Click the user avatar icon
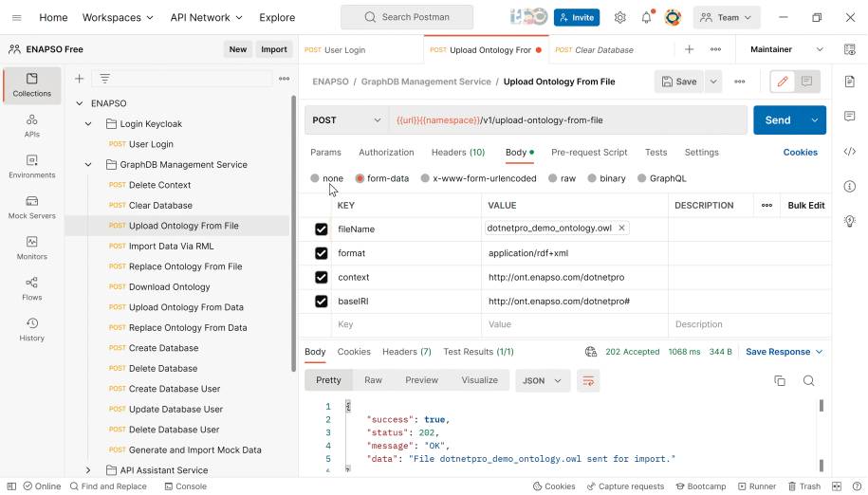Image resolution: width=868 pixels, height=495 pixels. [x=673, y=18]
